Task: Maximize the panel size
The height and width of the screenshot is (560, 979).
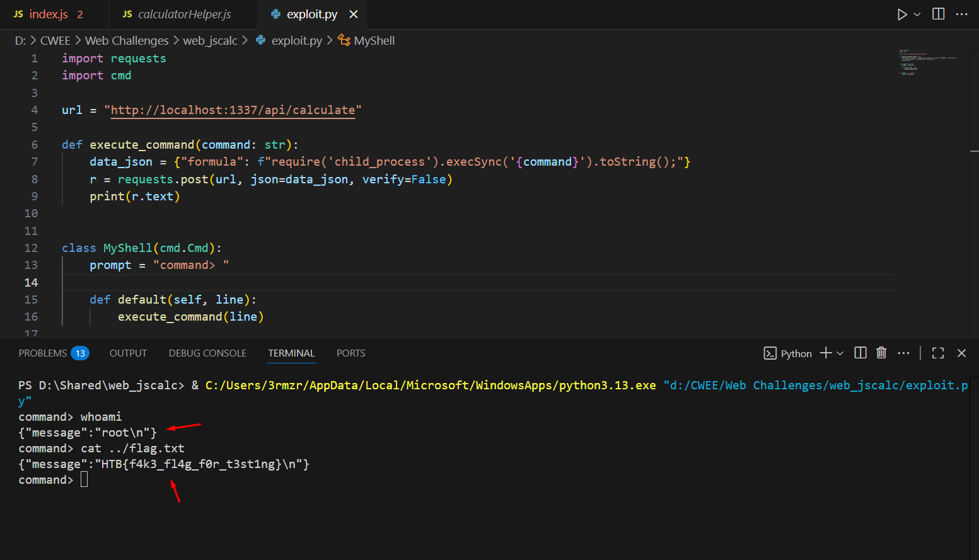Action: click(938, 353)
